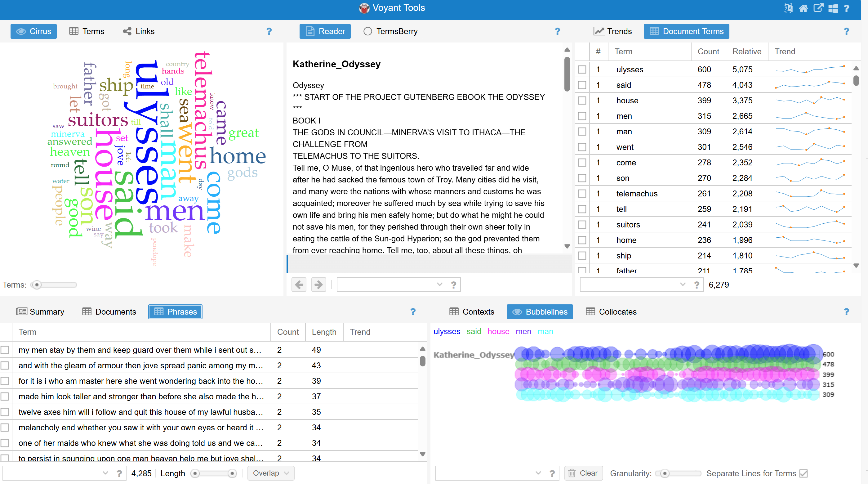Go to previous page with left arrow
868x484 pixels.
click(x=299, y=285)
